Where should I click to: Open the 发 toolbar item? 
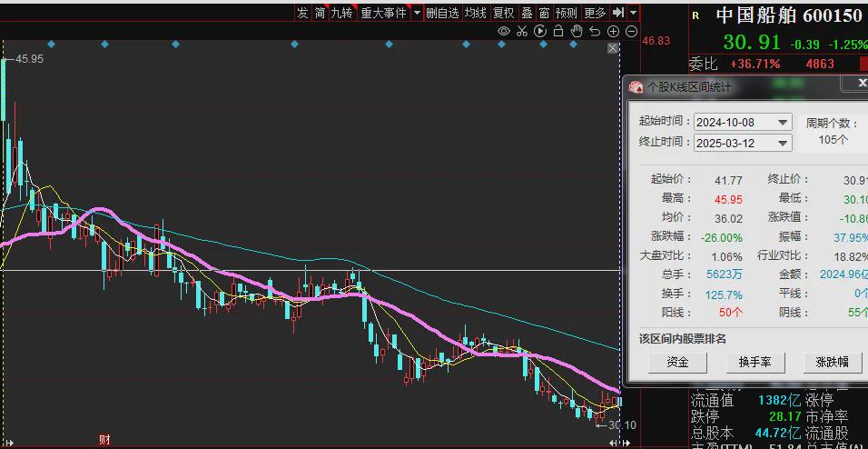click(x=302, y=13)
